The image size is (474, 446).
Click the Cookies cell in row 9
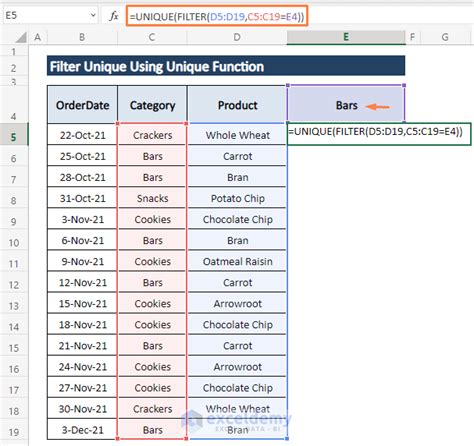[152, 219]
